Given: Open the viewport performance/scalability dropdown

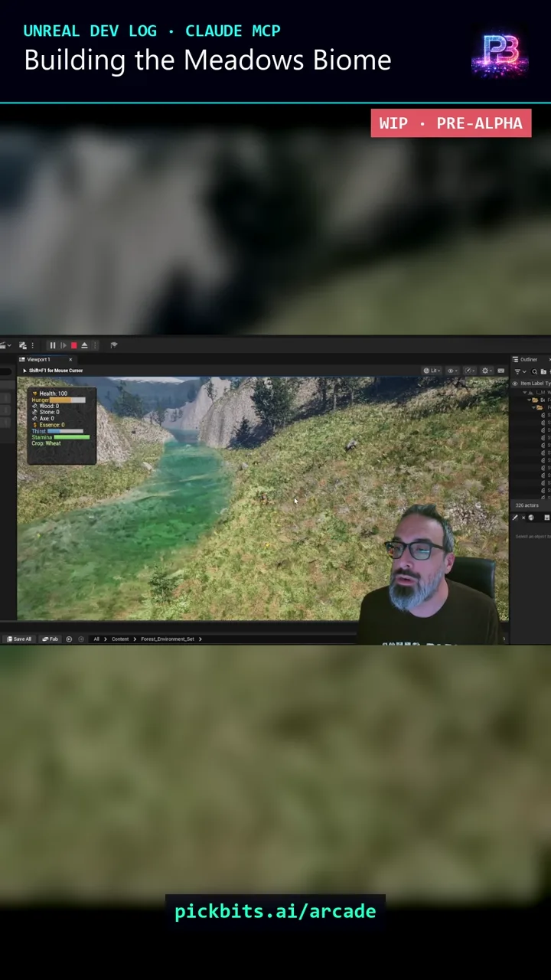Looking at the screenshot, I should click(469, 371).
